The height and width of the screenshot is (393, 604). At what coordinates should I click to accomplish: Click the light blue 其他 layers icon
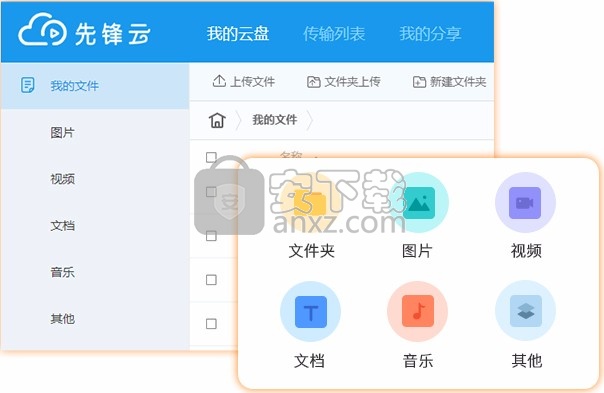[525, 311]
